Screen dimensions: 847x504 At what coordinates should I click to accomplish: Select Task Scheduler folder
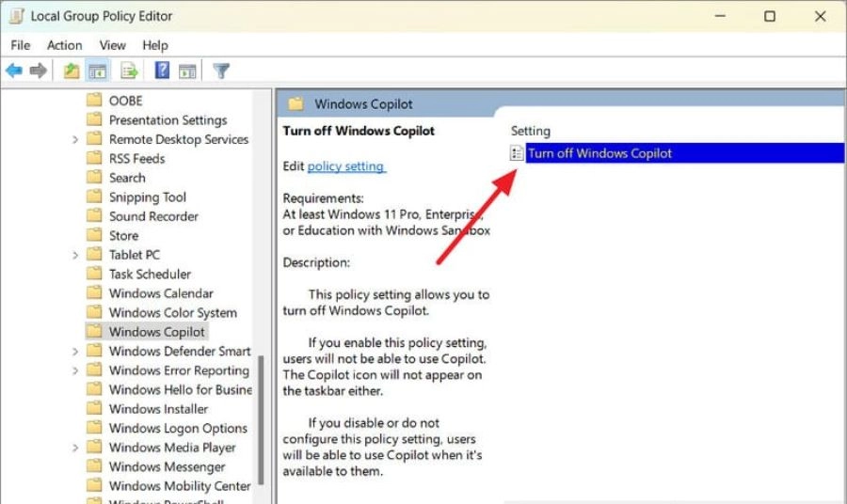(150, 275)
